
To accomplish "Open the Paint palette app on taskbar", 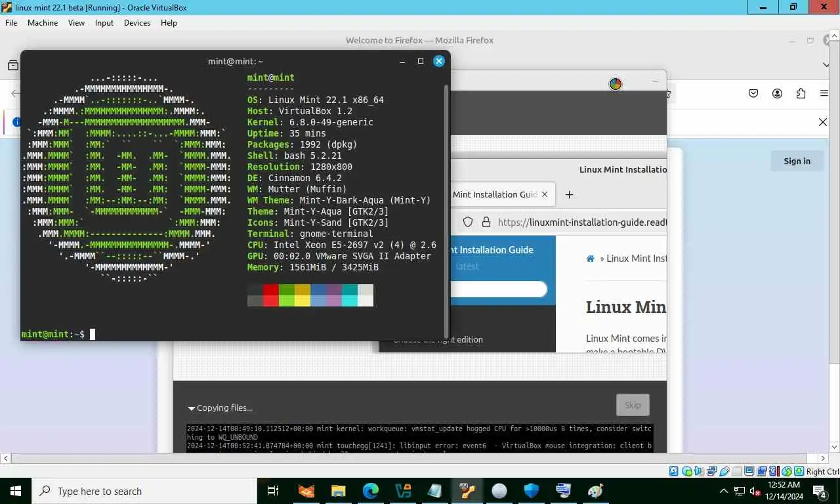I will click(596, 491).
